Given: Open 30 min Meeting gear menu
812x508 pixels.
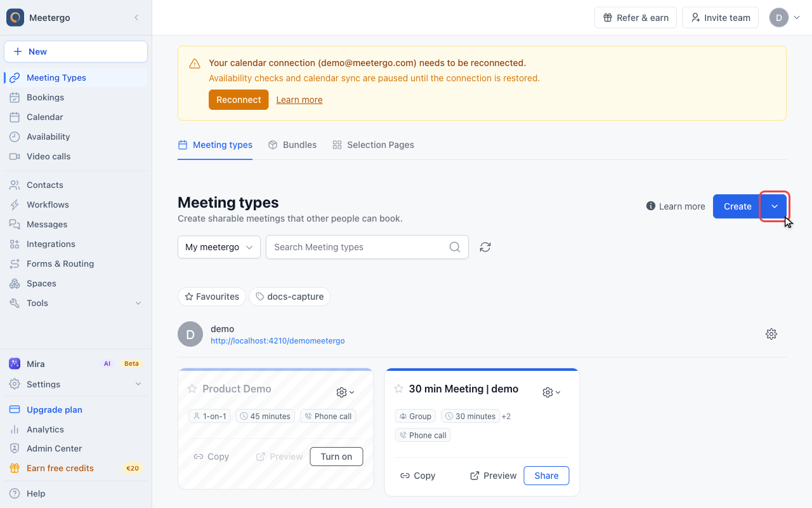Looking at the screenshot, I should pos(551,392).
